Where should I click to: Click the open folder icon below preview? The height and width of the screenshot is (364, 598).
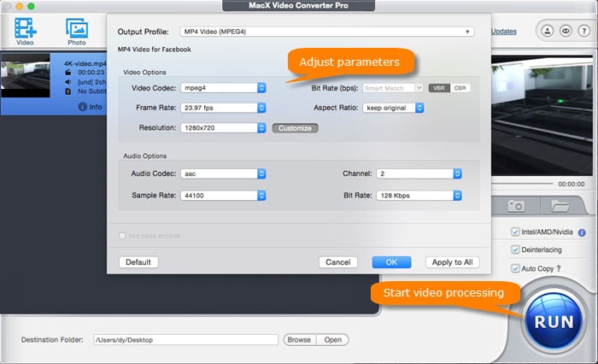(x=560, y=206)
